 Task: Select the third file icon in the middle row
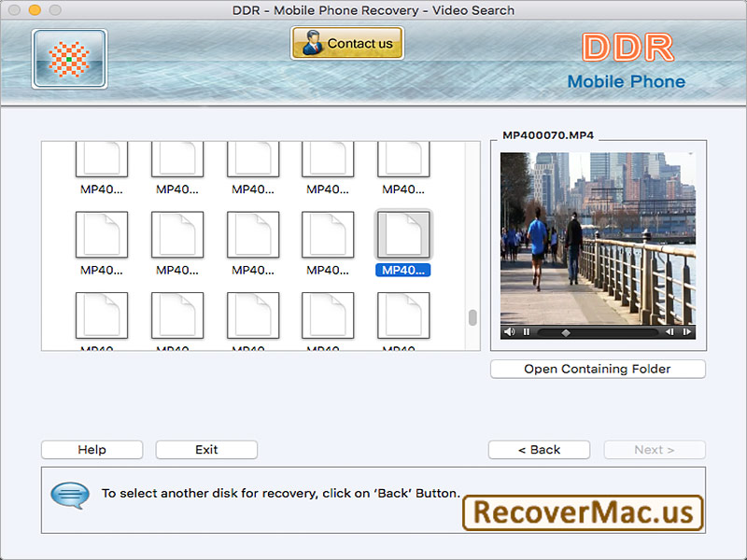(x=253, y=234)
